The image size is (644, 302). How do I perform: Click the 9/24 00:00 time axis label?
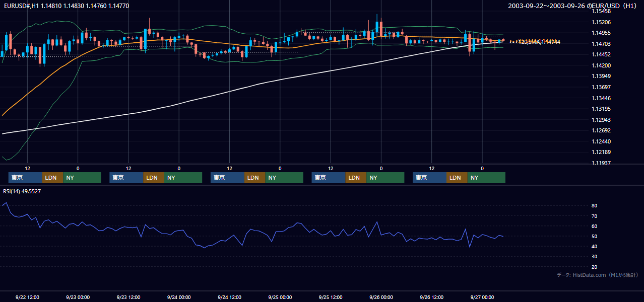pos(179,297)
